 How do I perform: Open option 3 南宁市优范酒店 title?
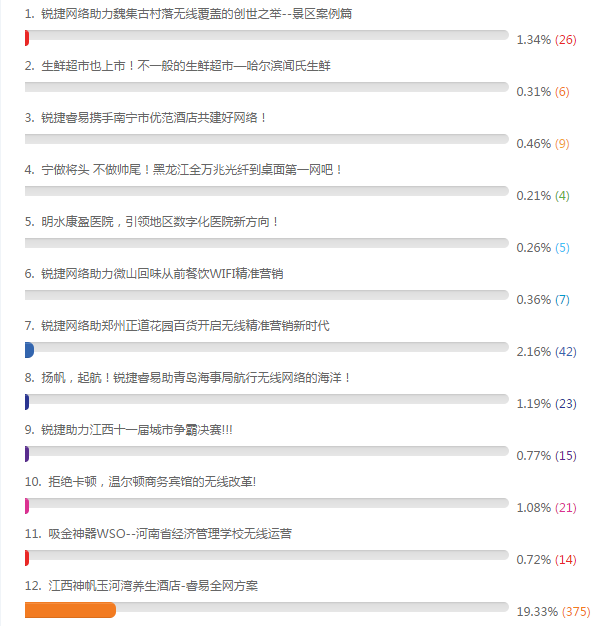pyautogui.click(x=145, y=118)
